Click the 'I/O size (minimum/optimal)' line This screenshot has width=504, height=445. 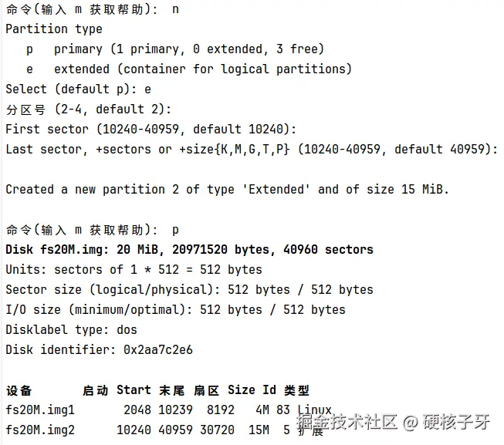175,309
